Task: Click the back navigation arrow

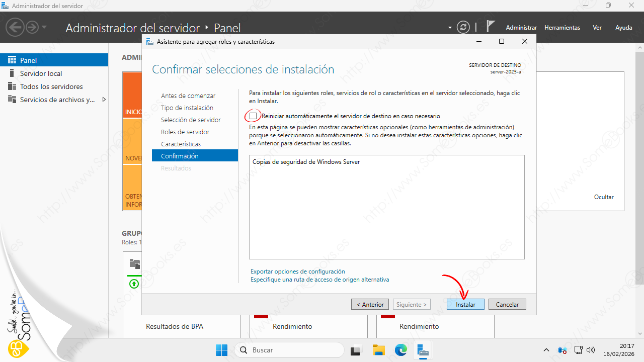Action: [15, 28]
